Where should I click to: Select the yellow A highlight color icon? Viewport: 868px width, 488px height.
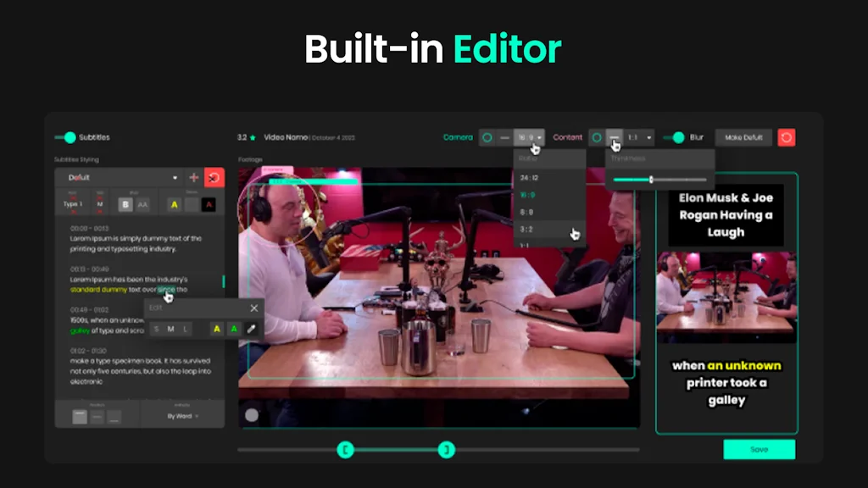click(175, 205)
